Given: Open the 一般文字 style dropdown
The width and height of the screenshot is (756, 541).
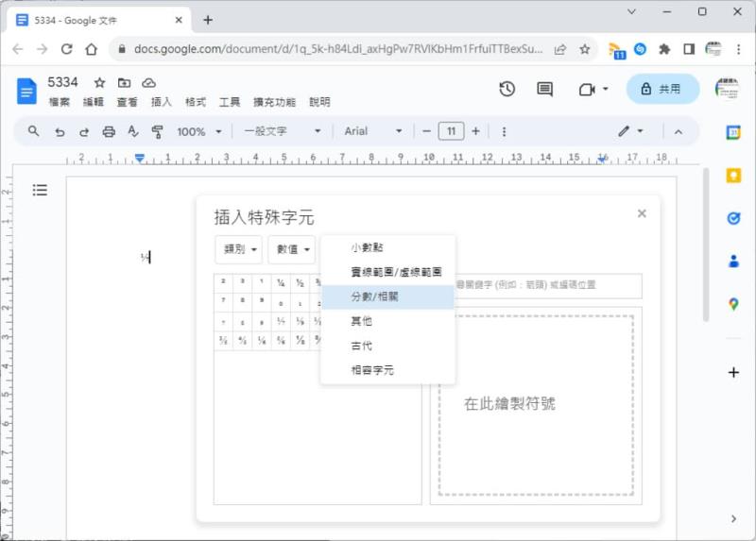Looking at the screenshot, I should (282, 131).
